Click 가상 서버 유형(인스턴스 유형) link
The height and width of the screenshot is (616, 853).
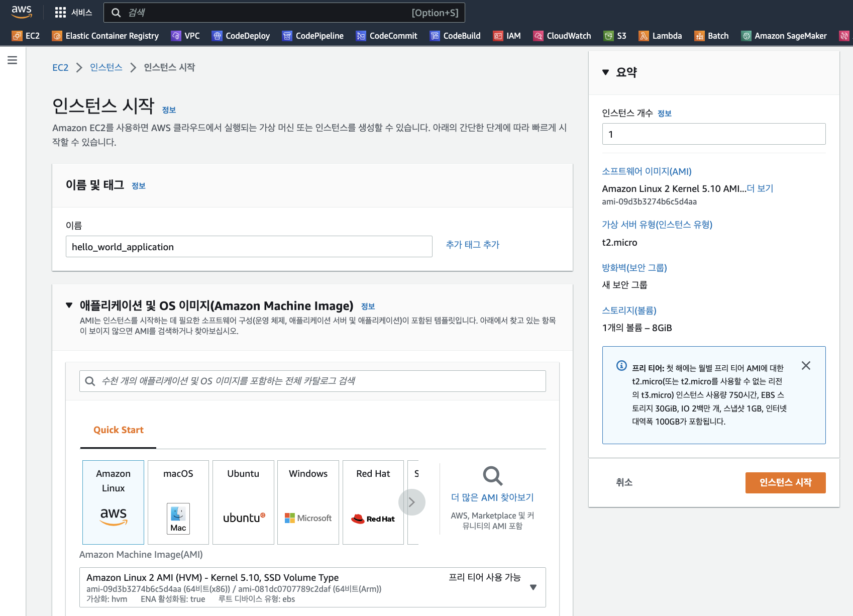[x=657, y=225]
